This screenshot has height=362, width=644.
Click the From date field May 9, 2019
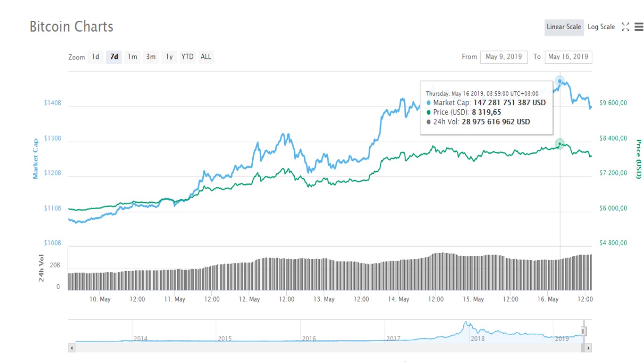(x=504, y=57)
